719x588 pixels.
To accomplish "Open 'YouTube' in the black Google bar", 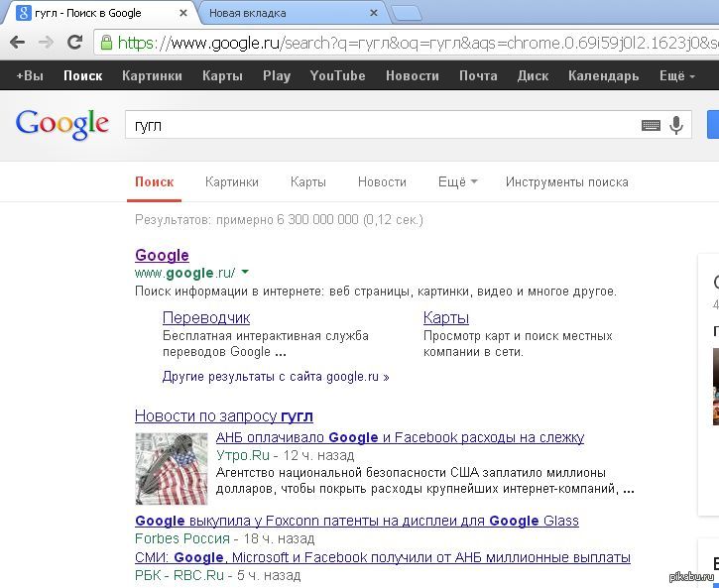I will (337, 75).
